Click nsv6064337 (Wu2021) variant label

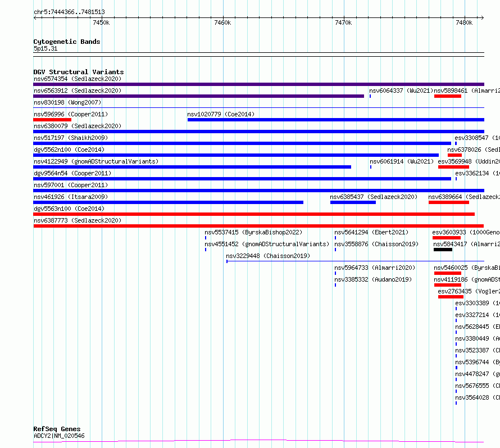click(401, 90)
